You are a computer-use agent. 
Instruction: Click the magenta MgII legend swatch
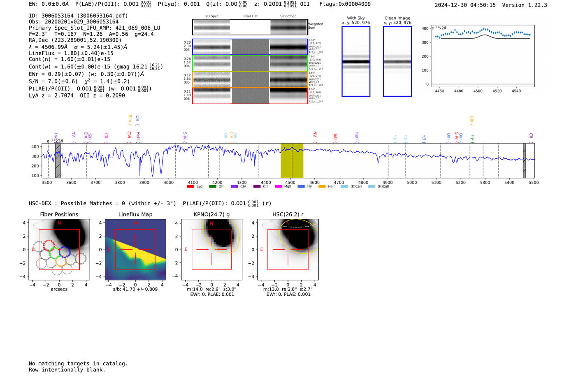[x=278, y=186]
